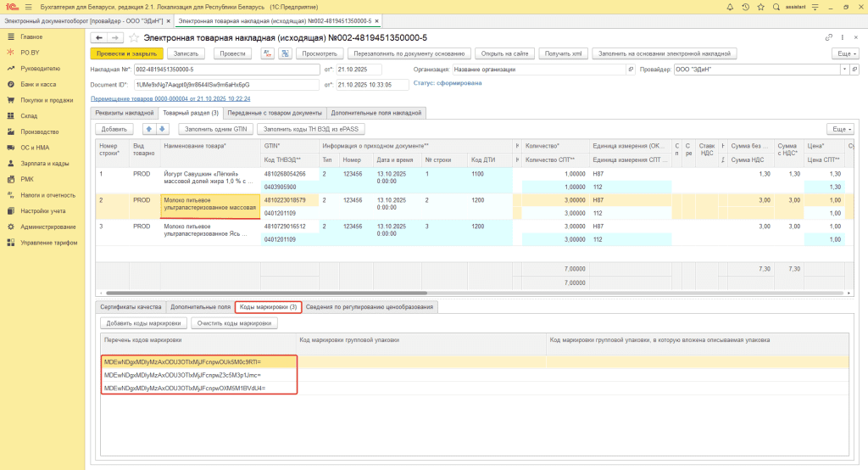Open the top Еще dropdown menu
The height and width of the screenshot is (470, 868).
click(x=844, y=53)
